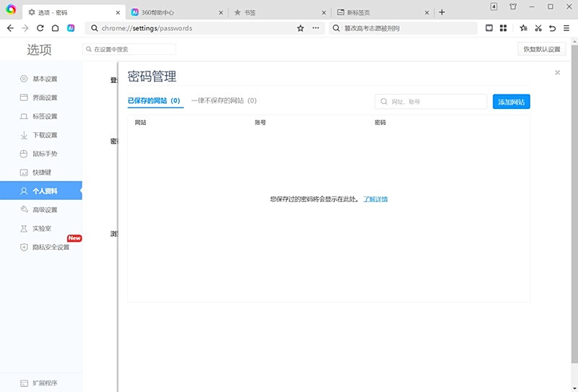This screenshot has width=578, height=392.
Task: Click the search box magnifier icon
Action: pyautogui.click(x=336, y=28)
